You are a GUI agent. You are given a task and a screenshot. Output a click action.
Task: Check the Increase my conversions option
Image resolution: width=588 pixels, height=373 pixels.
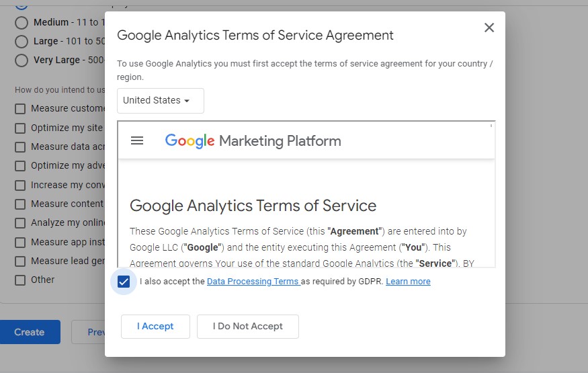[20, 185]
